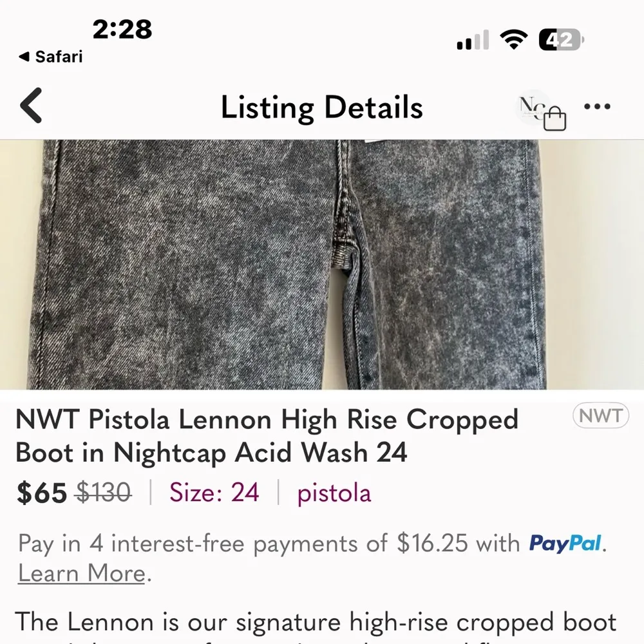Image resolution: width=644 pixels, height=644 pixels.
Task: Tap the NWT condition badge
Action: pyautogui.click(x=600, y=415)
